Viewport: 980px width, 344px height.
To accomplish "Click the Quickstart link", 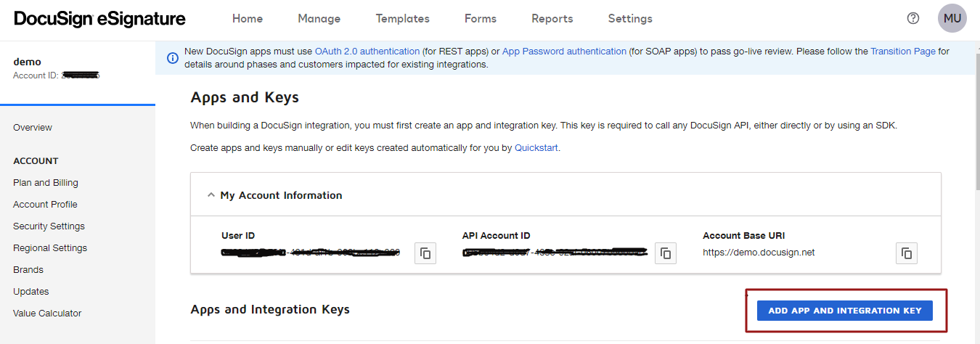I will 536,147.
